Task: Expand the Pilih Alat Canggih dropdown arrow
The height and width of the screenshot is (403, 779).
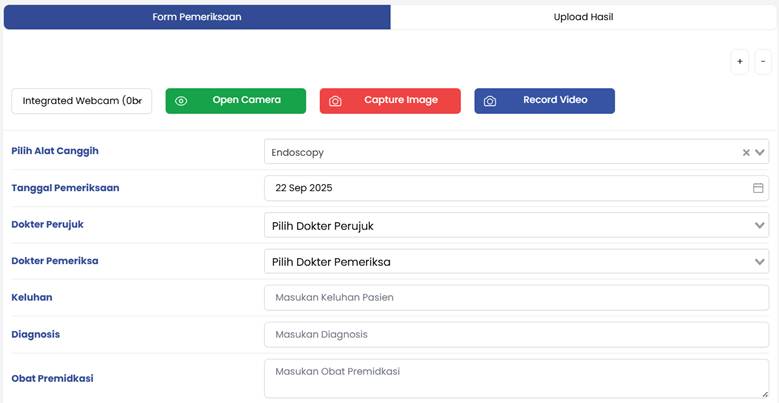Action: [x=761, y=153]
